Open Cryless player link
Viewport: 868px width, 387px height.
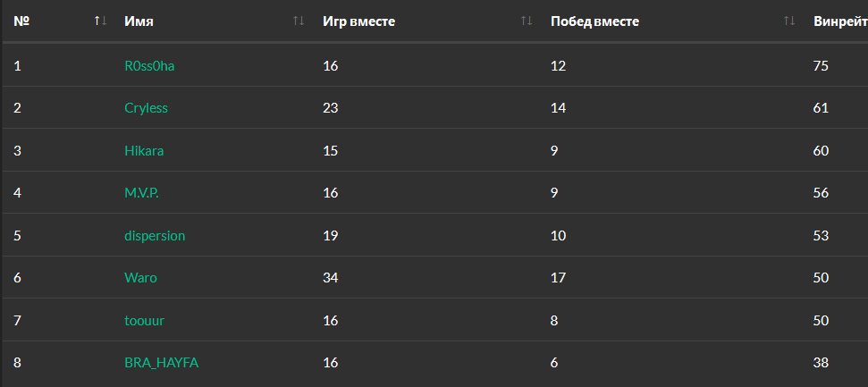point(146,108)
